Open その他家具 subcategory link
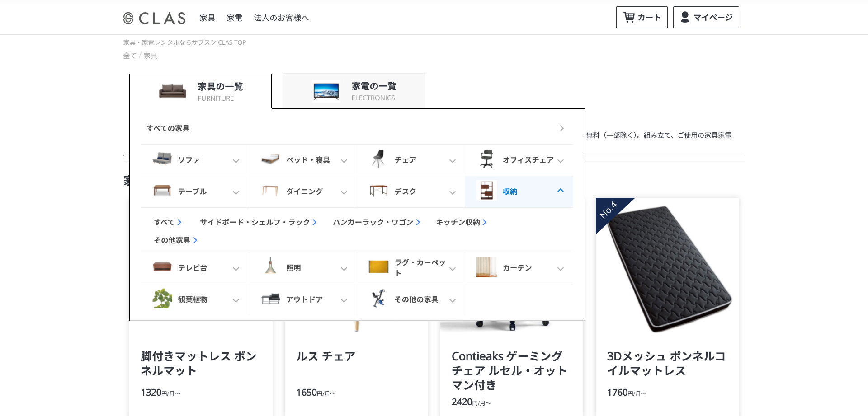The image size is (868, 416). point(175,240)
